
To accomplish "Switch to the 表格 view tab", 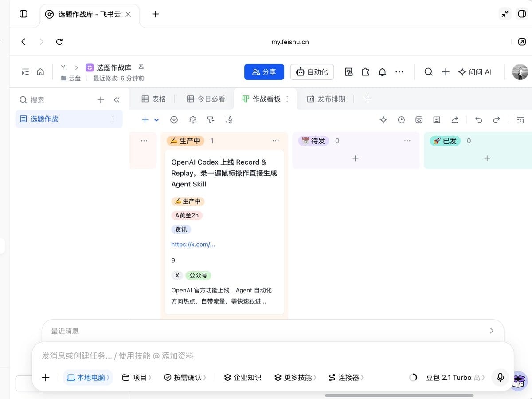I will 153,99.
